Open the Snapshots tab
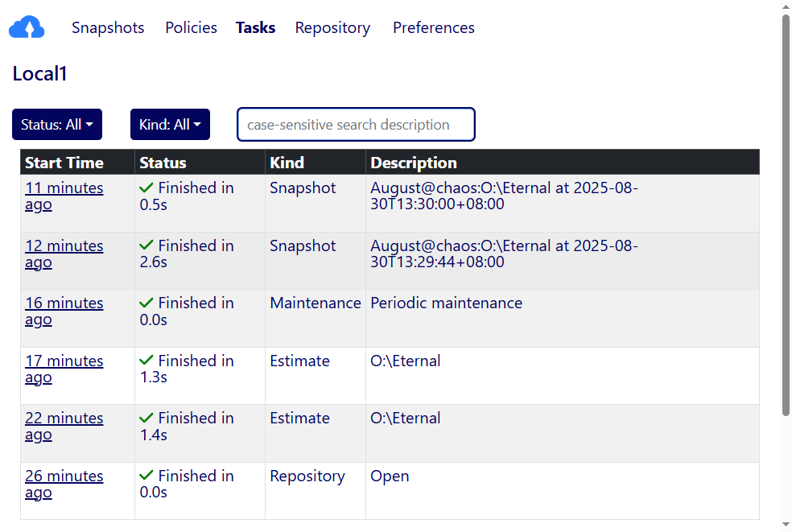The height and width of the screenshot is (532, 792). (108, 28)
